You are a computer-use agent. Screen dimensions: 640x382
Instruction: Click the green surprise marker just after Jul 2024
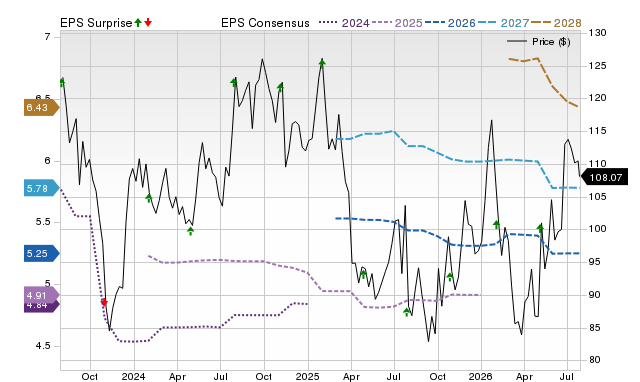pos(234,82)
